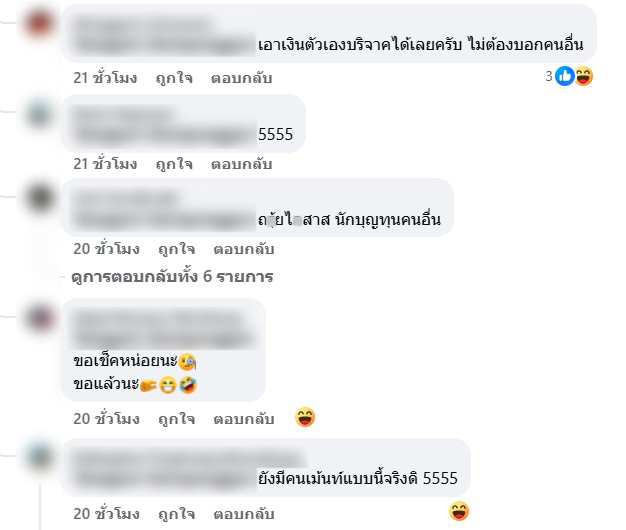Reply to the 5555 comment
This screenshot has height=530, width=626.
(x=242, y=164)
